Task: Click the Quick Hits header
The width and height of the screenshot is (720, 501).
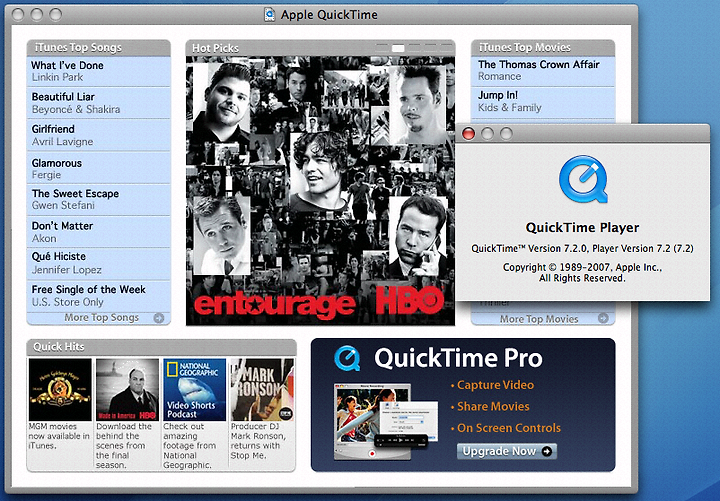Action: point(161,347)
